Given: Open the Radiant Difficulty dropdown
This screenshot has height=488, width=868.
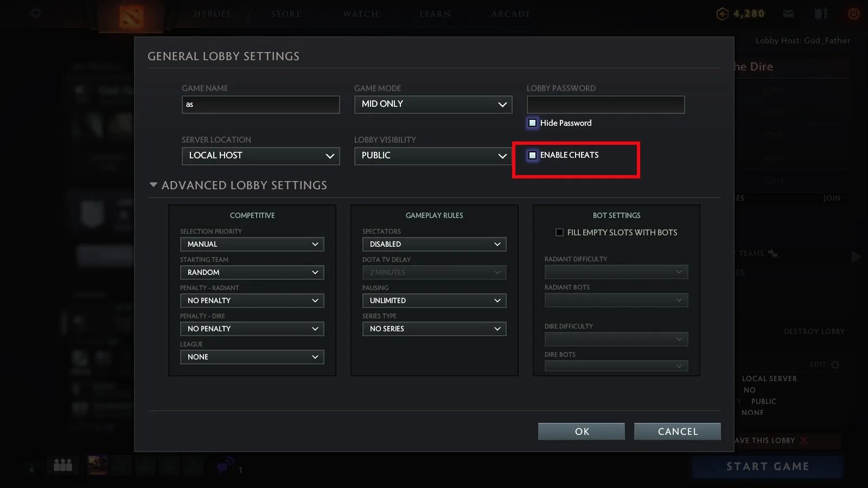Looking at the screenshot, I should 616,272.
